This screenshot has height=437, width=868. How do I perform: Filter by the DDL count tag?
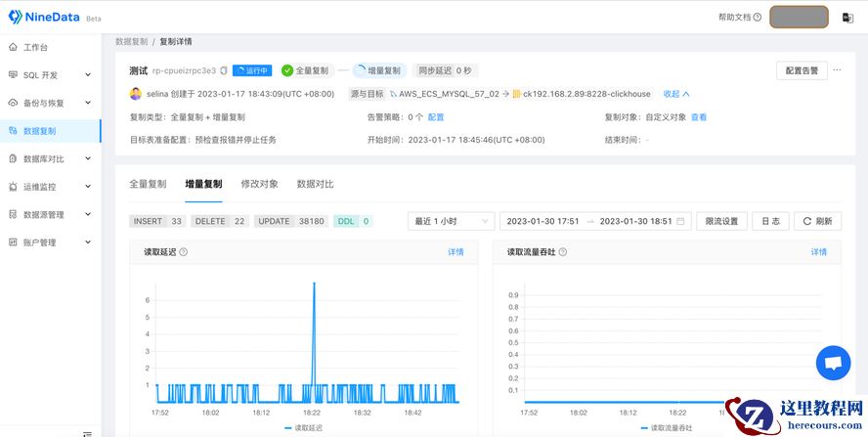pos(353,221)
